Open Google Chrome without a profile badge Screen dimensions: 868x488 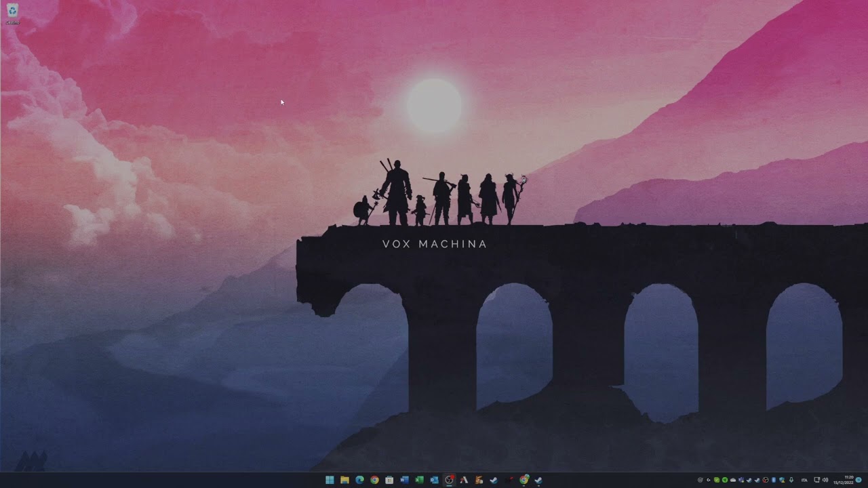coord(374,480)
